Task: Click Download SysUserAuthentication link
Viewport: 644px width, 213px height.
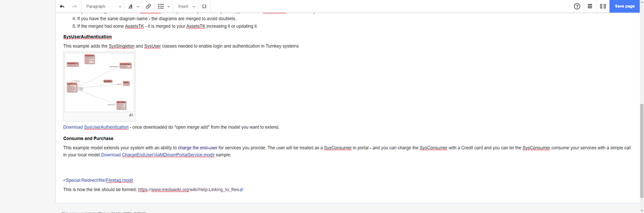Action: coord(96,127)
